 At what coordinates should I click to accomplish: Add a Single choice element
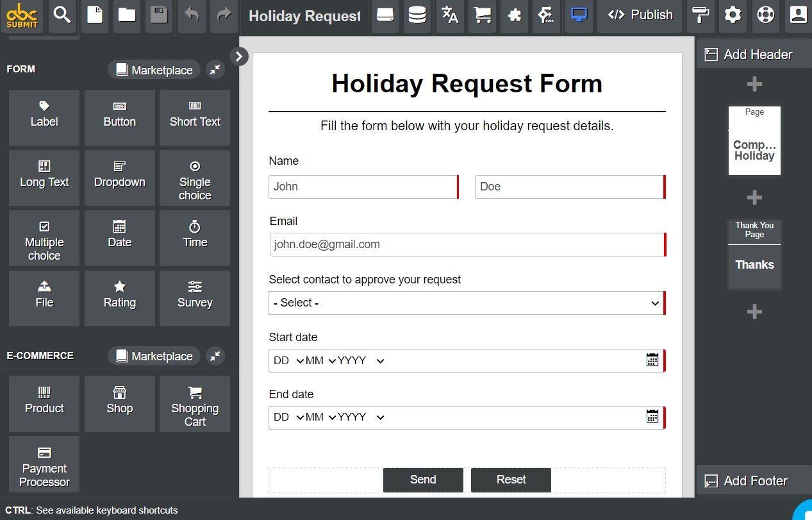click(x=195, y=178)
